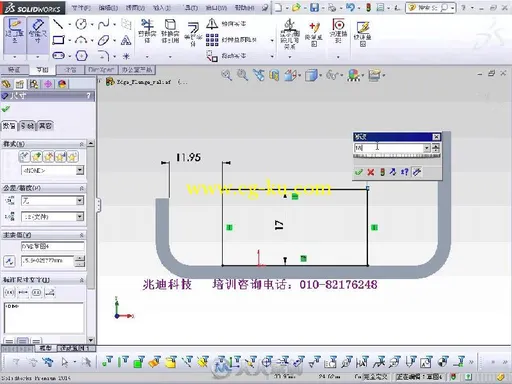Image resolution: width=512 pixels, height=384 pixels.
Task: Cancel Modify dialog with red X
Action: (370, 172)
